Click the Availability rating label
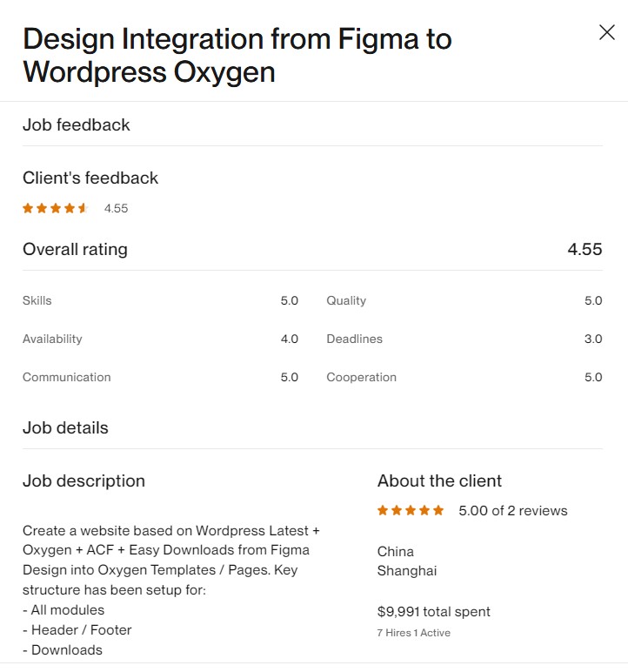This screenshot has height=672, width=628. tap(52, 339)
